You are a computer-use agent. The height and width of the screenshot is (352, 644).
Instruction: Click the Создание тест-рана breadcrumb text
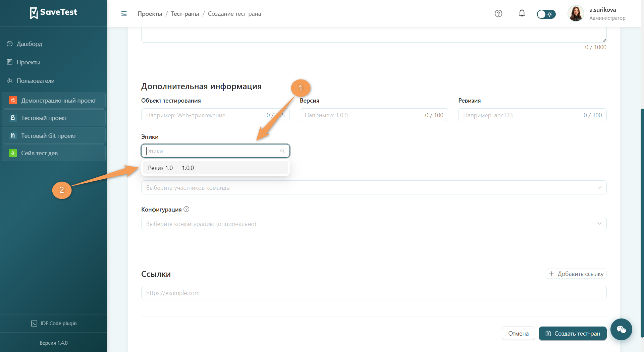234,14
